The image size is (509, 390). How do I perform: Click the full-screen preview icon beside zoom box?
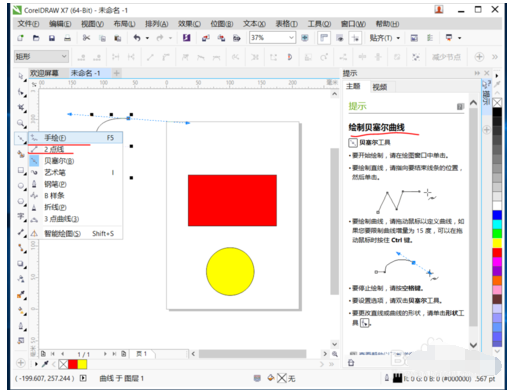(x=305, y=38)
